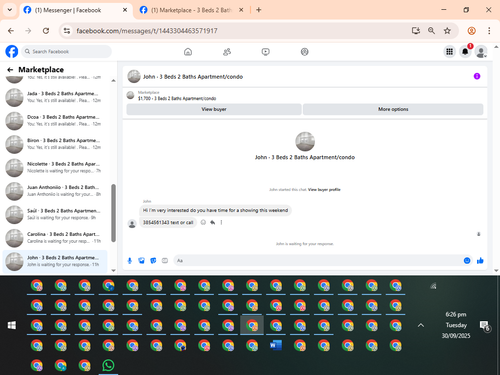This screenshot has height=375, width=500.
Task: Record a voice clip with the microphone
Action: 130,261
